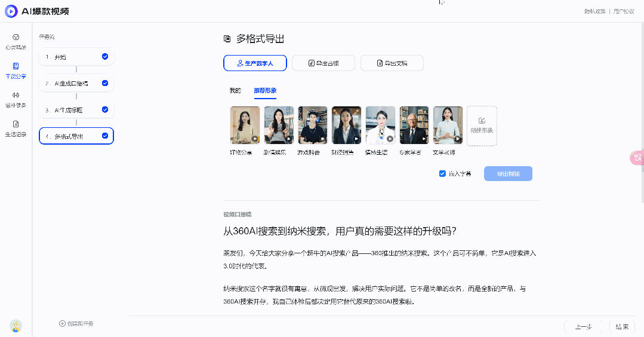The image size is (644, 337).
Task: Go to workflow step 1 开始
Action: 76,57
